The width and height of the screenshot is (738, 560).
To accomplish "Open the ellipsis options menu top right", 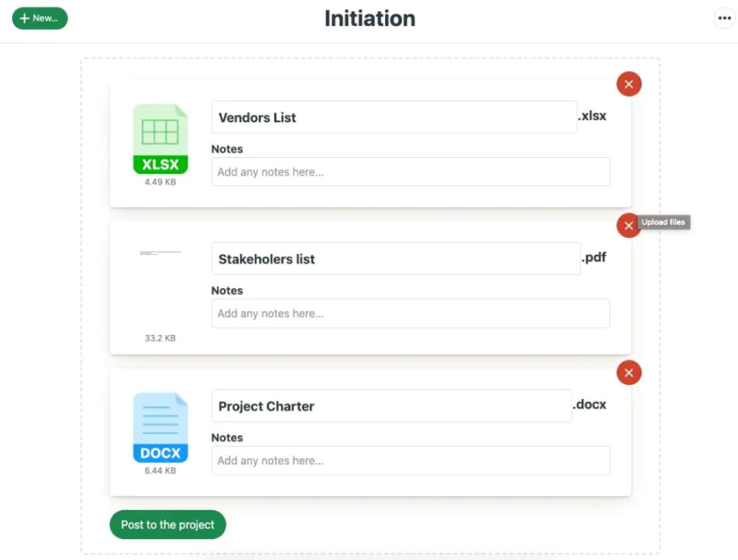I will coord(723,18).
